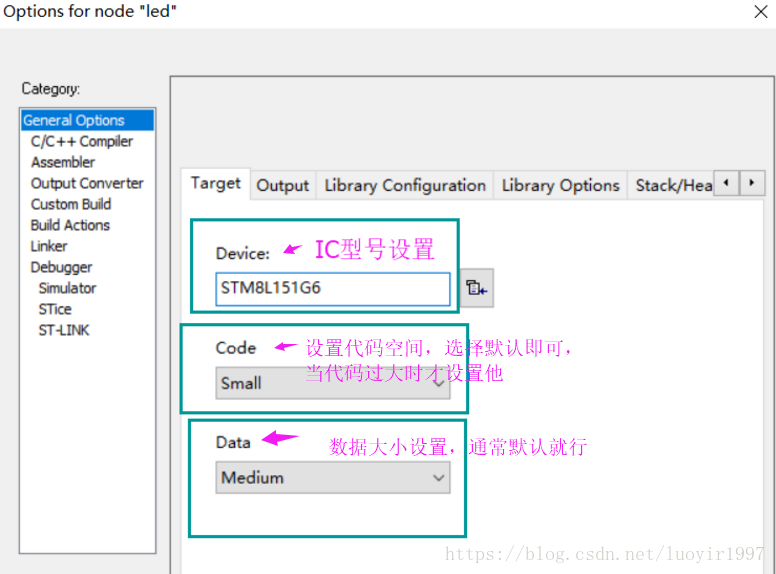Screen dimensions: 776x574
Task: Open the Code model dropdown showing Small
Action: 333,383
